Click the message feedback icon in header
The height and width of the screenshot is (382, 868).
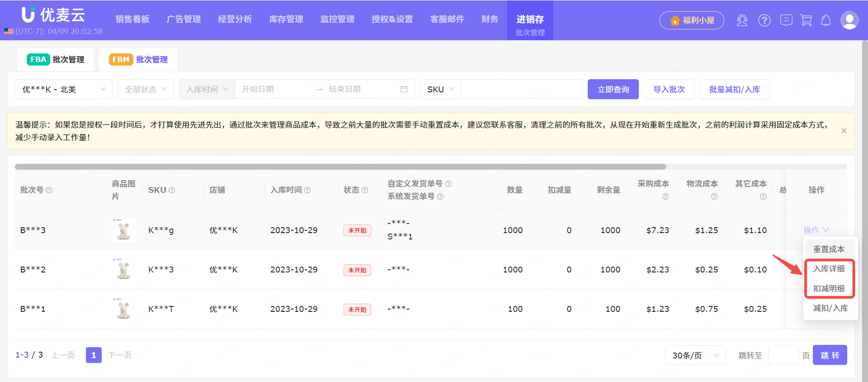786,20
